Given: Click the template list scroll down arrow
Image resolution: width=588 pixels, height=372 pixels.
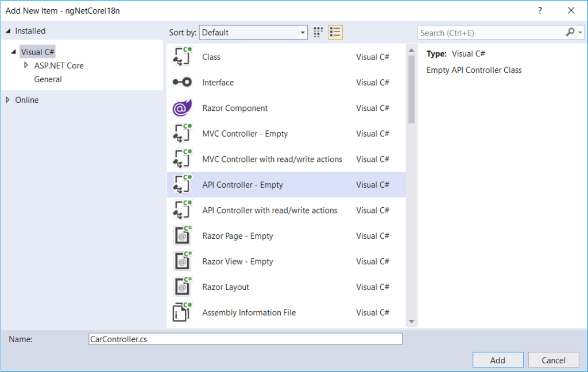Looking at the screenshot, I should coord(411,321).
